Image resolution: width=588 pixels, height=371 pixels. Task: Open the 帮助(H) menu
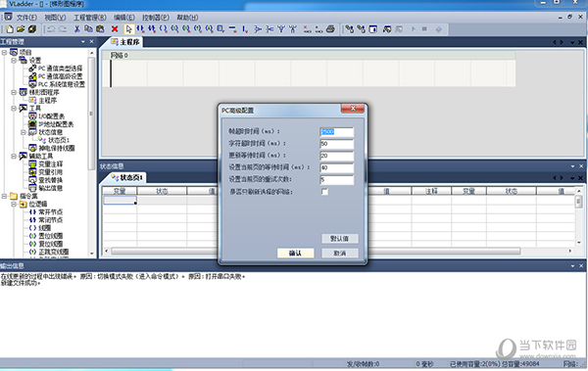[x=187, y=18]
